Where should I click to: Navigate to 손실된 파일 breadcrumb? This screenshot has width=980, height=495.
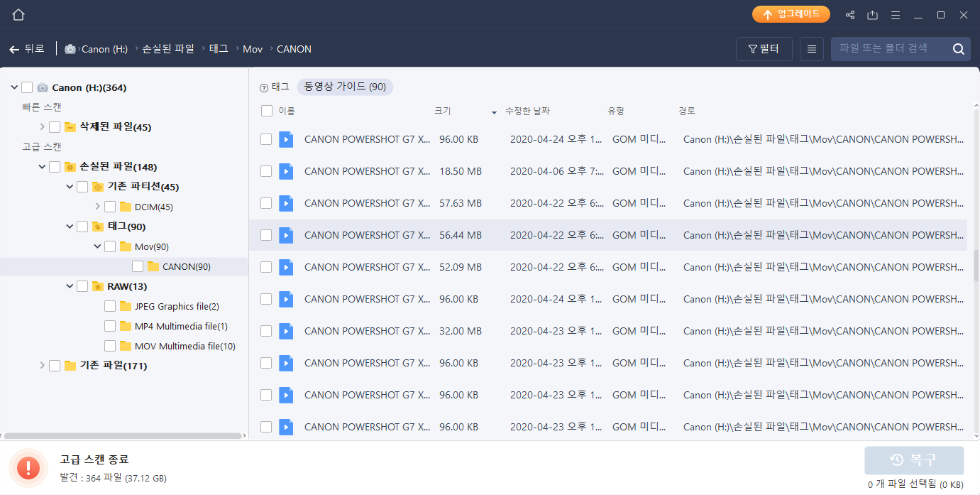tap(168, 49)
